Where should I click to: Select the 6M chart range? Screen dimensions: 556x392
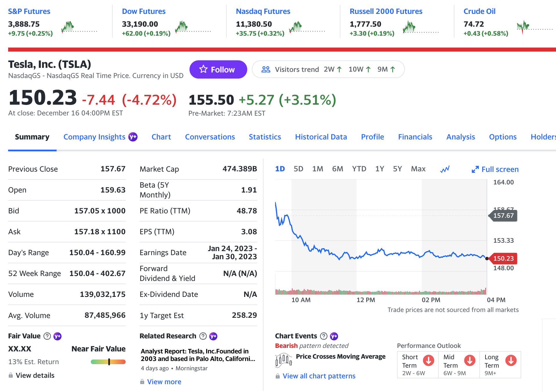337,169
